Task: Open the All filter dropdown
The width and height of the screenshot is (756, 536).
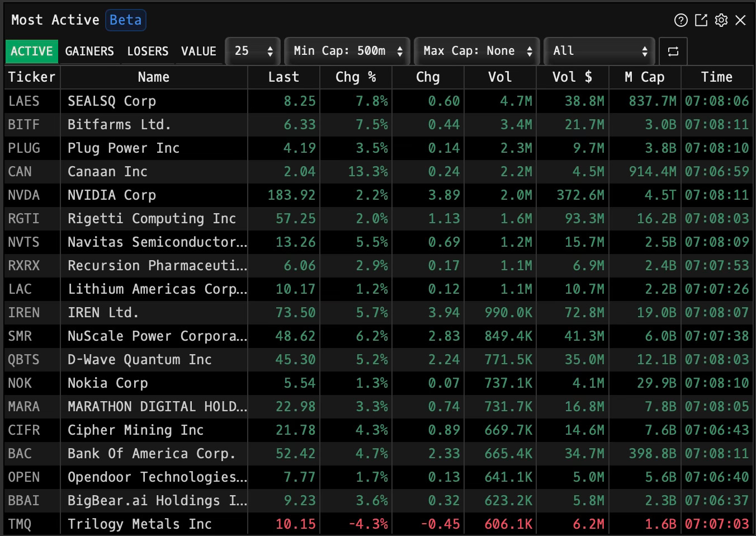Action: pos(599,51)
